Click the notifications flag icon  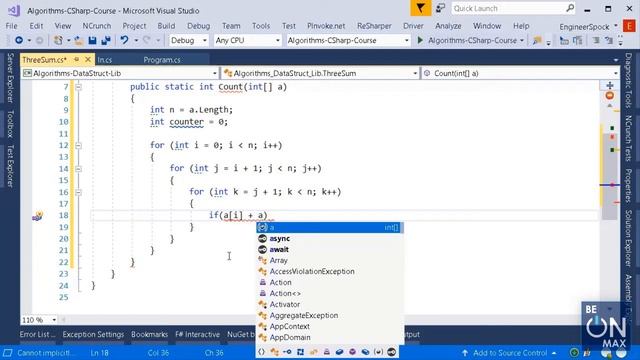420,8
